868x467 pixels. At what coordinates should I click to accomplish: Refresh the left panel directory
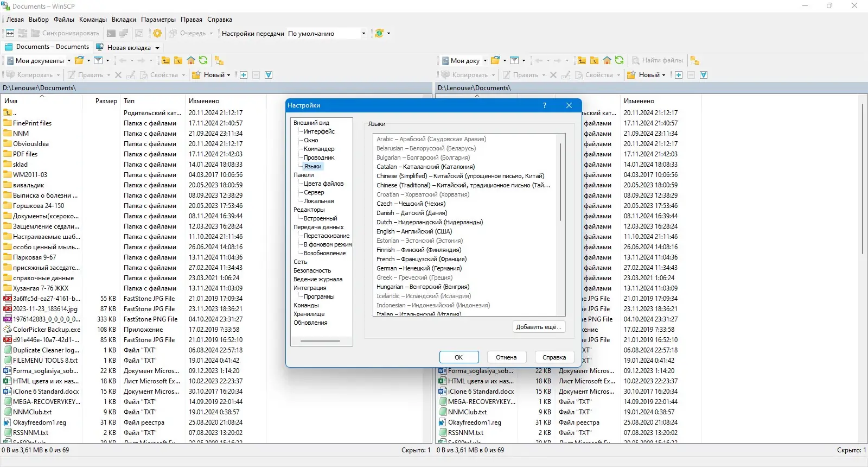pyautogui.click(x=203, y=60)
